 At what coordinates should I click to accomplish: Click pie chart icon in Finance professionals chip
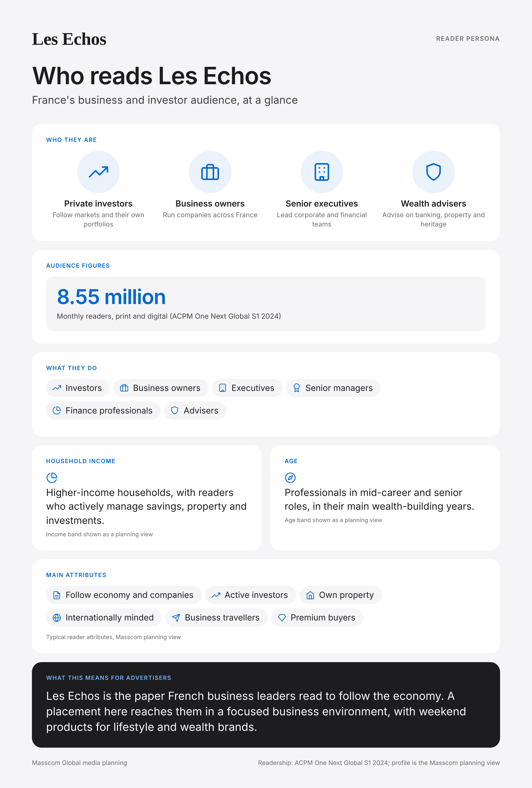click(57, 411)
